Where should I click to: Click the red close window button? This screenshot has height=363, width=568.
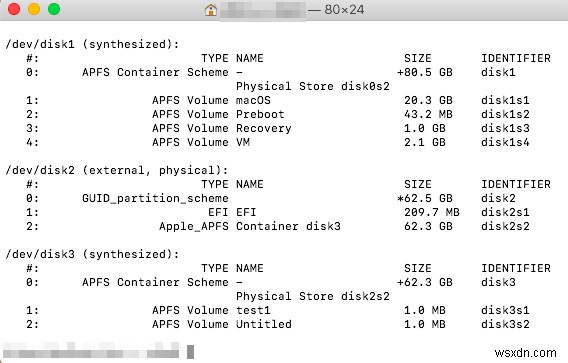point(14,9)
